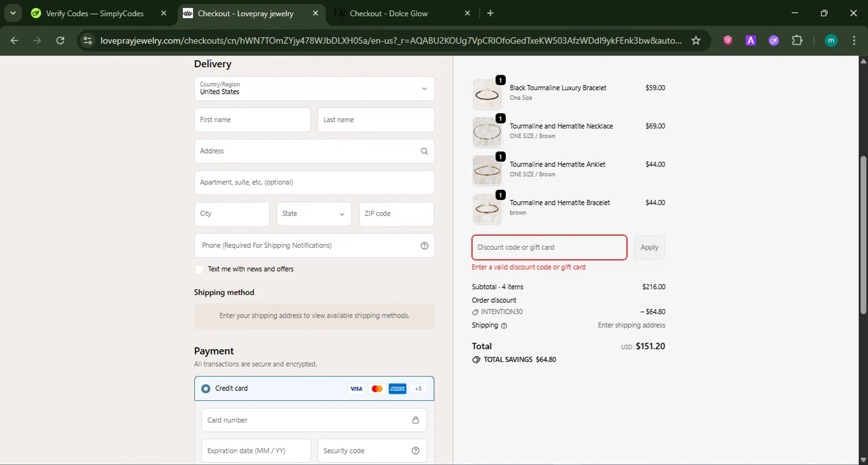Click the Apartment, suite field
Screen dimensions: 868x465
tap(314, 183)
